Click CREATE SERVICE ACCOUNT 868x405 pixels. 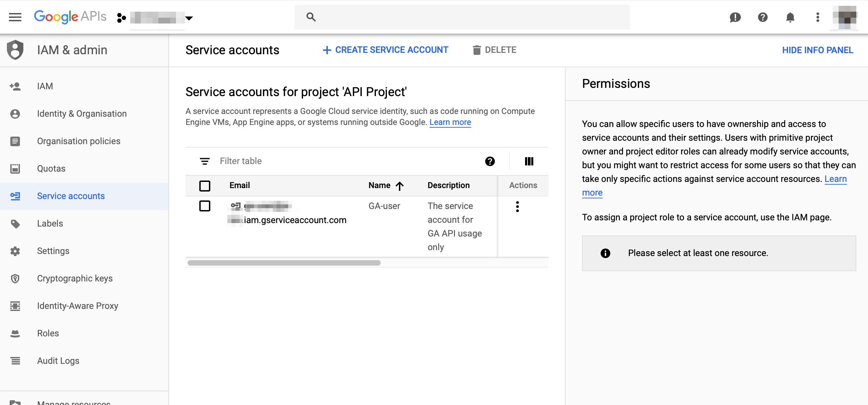386,50
